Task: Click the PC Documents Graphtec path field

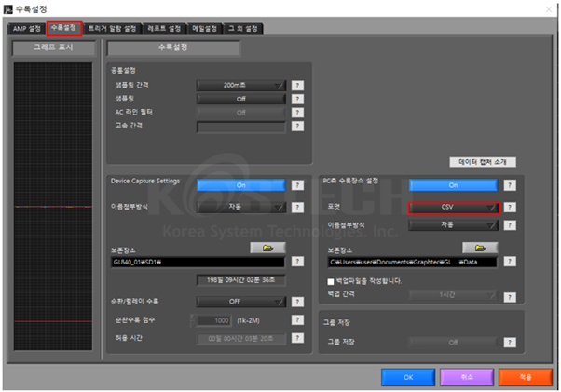Action: pyautogui.click(x=412, y=262)
